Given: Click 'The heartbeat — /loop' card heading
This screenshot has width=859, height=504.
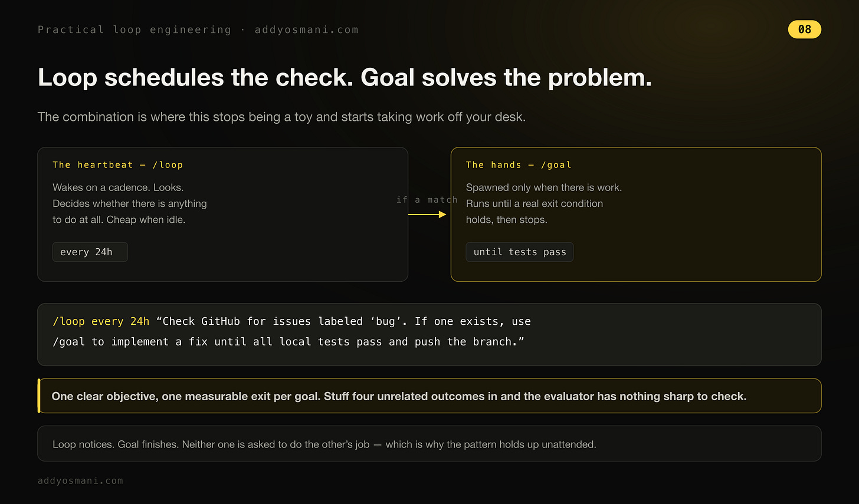Looking at the screenshot, I should [118, 165].
